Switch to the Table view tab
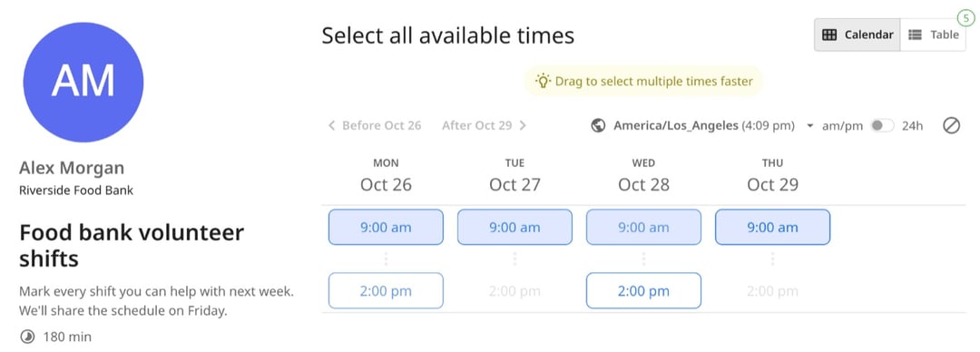Screen dimensions: 980x352 [933, 35]
